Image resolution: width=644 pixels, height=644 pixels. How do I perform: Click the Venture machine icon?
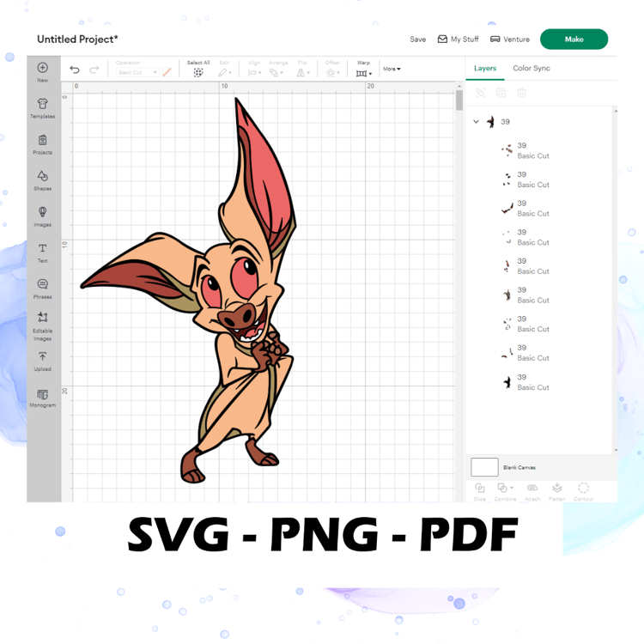pos(495,39)
